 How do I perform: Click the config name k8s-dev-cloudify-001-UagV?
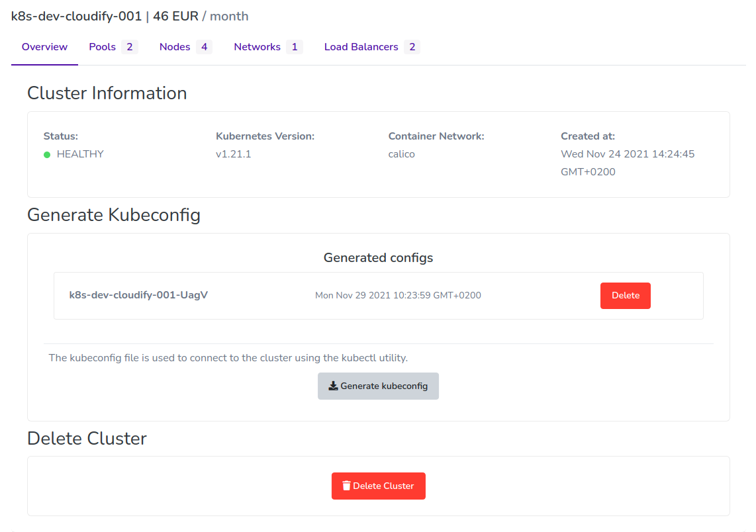coord(139,294)
